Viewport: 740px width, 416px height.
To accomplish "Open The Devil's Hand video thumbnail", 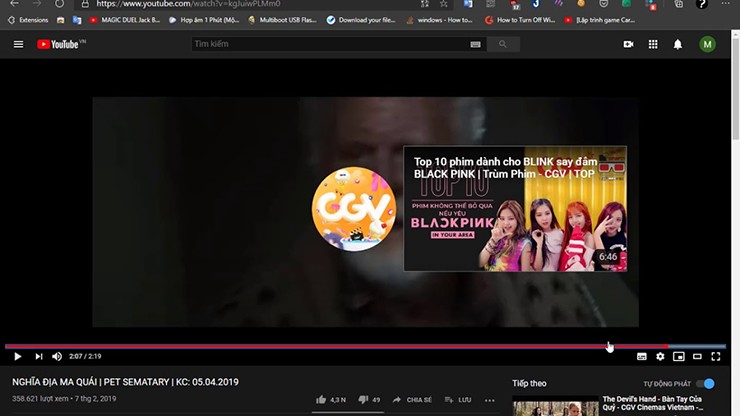I will (555, 406).
